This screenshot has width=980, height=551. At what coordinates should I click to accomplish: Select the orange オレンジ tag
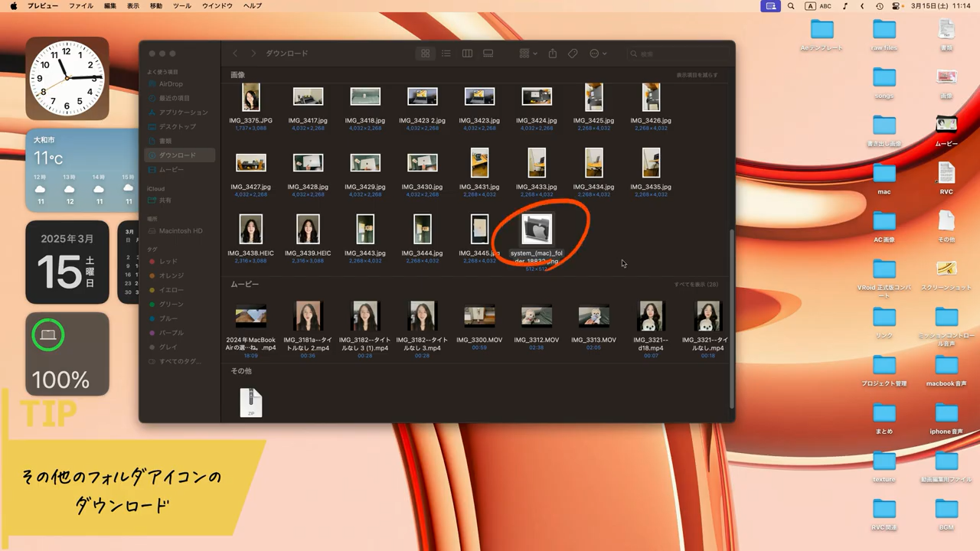[x=171, y=275]
